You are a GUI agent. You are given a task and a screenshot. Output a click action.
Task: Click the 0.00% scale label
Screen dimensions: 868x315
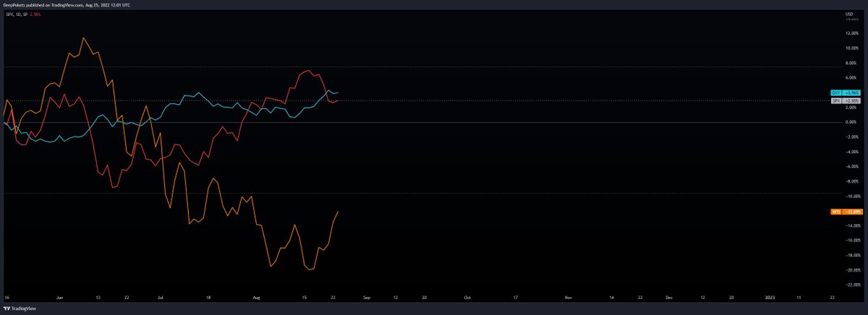click(851, 122)
